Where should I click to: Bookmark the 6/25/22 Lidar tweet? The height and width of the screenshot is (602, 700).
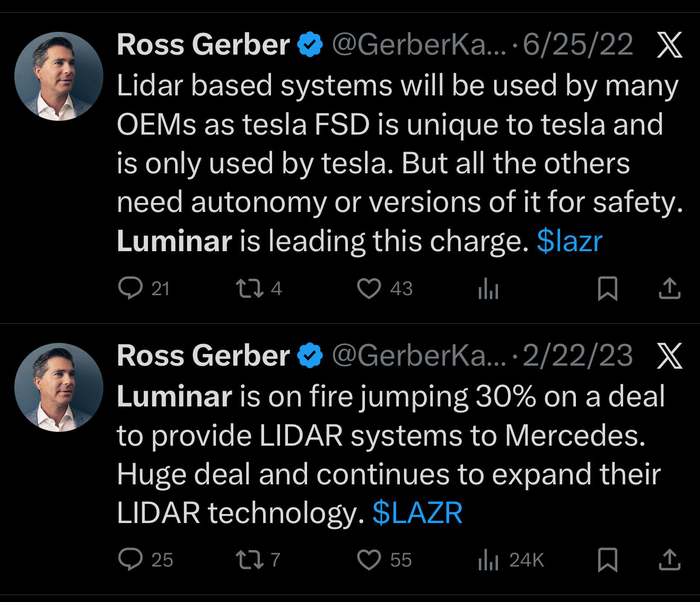(607, 289)
